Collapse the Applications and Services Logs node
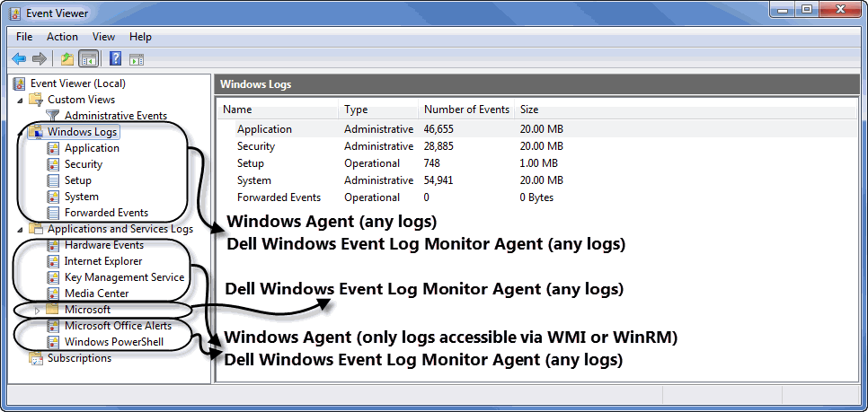The width and height of the screenshot is (868, 412). (x=20, y=229)
